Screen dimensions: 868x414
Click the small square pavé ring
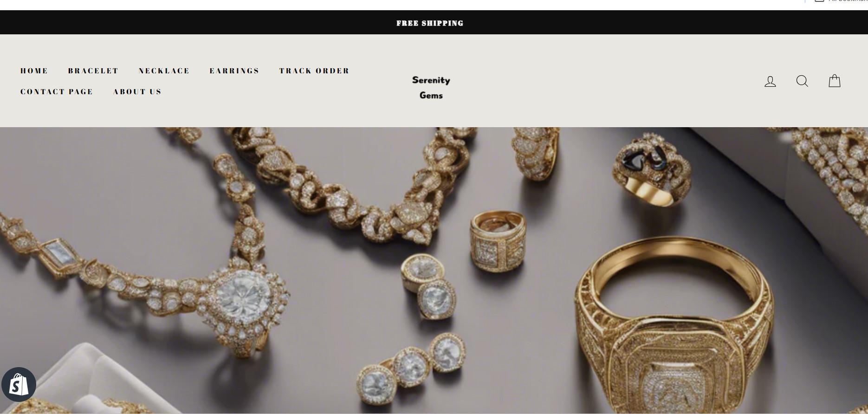[x=498, y=241]
